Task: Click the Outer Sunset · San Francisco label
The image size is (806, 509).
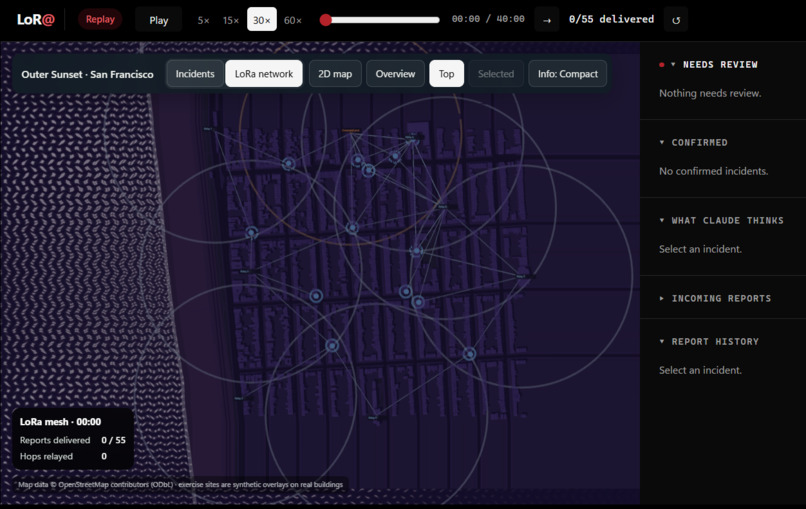Action: (x=87, y=74)
